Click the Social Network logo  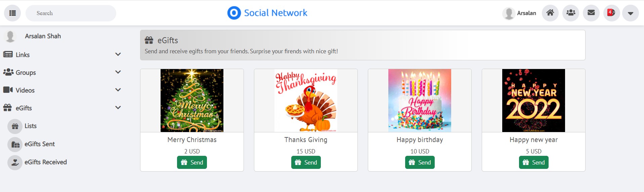pyautogui.click(x=267, y=13)
